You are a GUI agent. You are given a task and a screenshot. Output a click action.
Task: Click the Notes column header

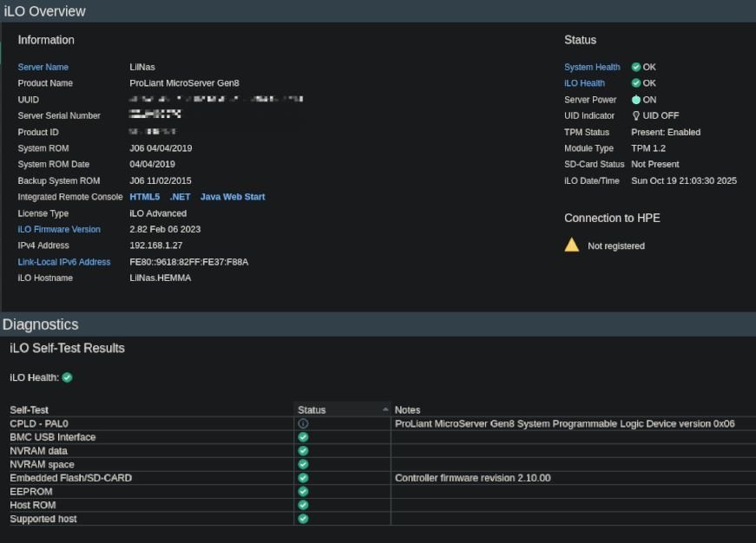coord(407,409)
